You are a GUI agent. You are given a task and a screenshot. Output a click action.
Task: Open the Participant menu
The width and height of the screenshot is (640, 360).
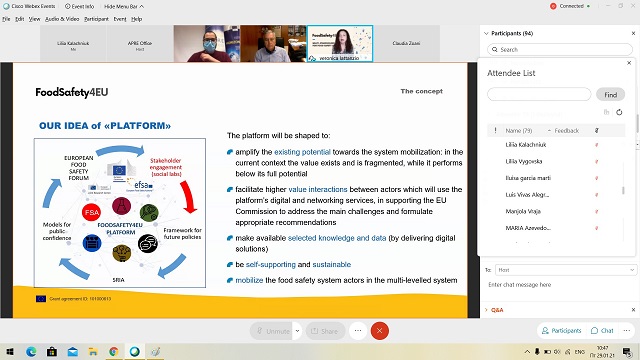(96, 19)
